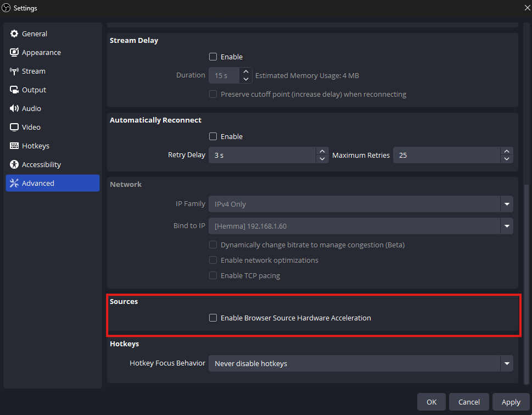The height and width of the screenshot is (415, 532).
Task: Expand the Bind to IP dropdown arrow
Action: pos(507,226)
